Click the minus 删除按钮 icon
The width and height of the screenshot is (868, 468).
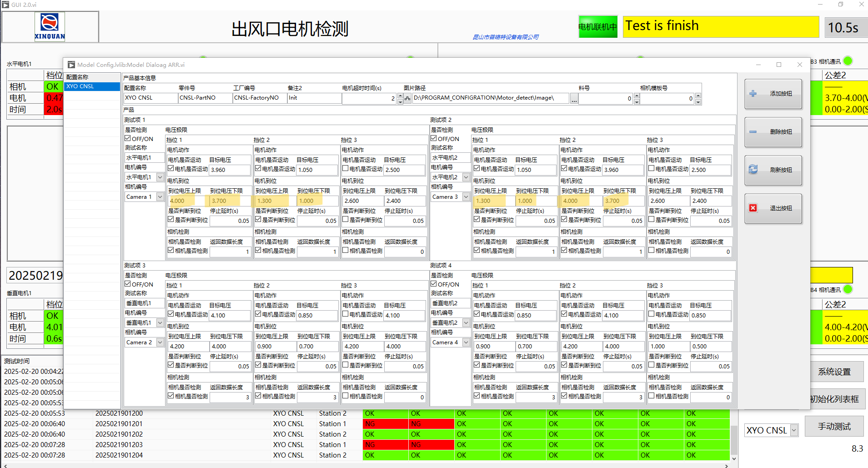[753, 131]
